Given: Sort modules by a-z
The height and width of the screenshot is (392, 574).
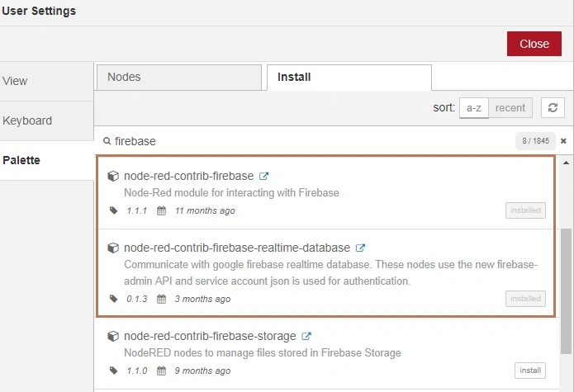Looking at the screenshot, I should (474, 108).
